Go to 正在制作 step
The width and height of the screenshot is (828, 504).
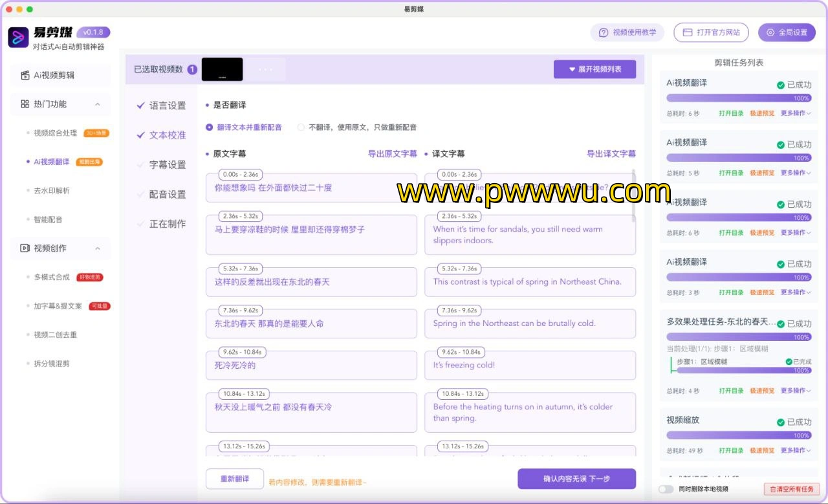(x=161, y=224)
